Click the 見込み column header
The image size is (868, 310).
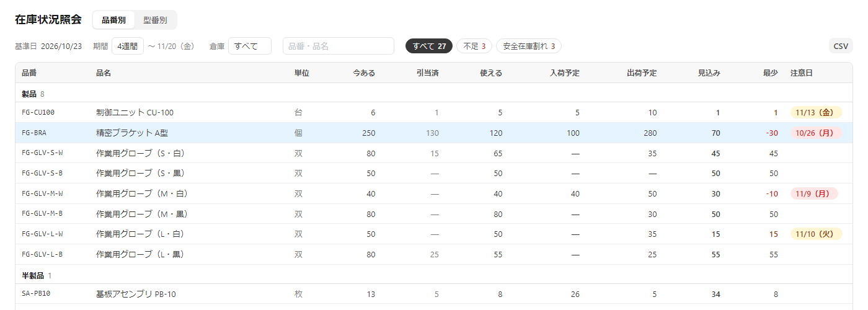[x=709, y=73]
